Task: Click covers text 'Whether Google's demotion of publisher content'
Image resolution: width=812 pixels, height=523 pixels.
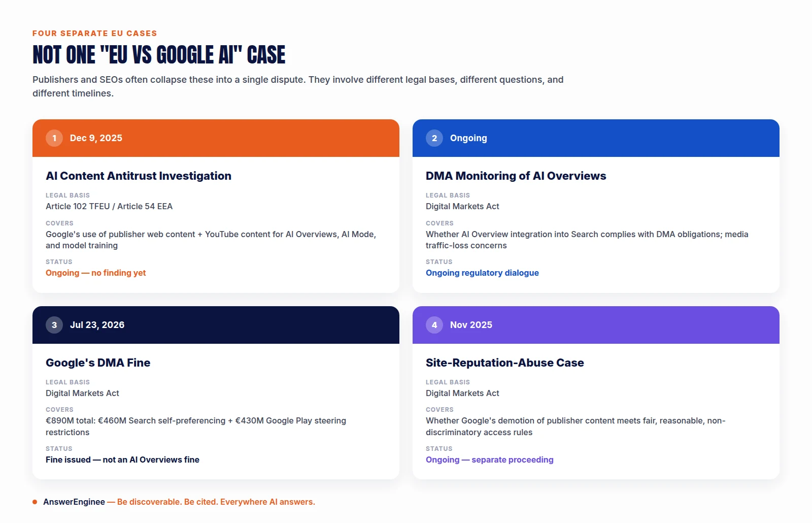Action: coord(576,427)
